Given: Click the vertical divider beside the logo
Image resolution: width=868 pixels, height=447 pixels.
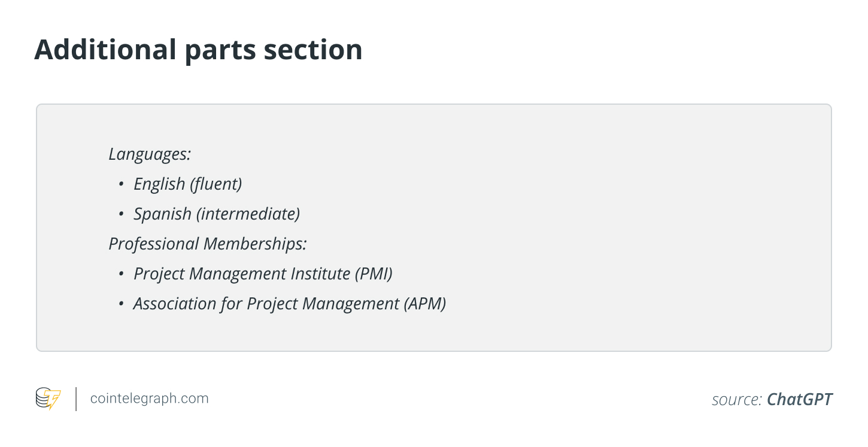Looking at the screenshot, I should click(76, 399).
